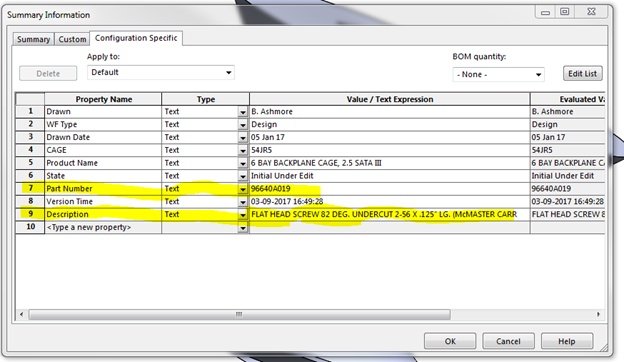Click the evaluated value 96640A019 cell

[x=567, y=188]
